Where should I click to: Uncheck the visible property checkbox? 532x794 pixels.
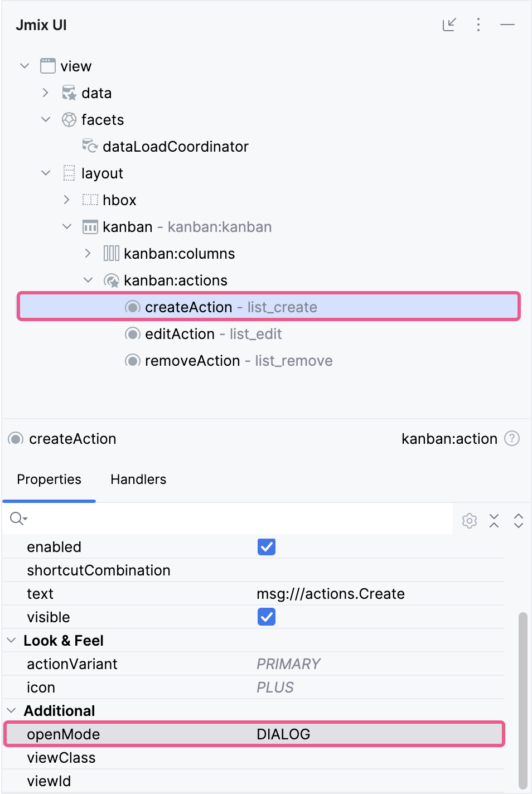pos(266,617)
